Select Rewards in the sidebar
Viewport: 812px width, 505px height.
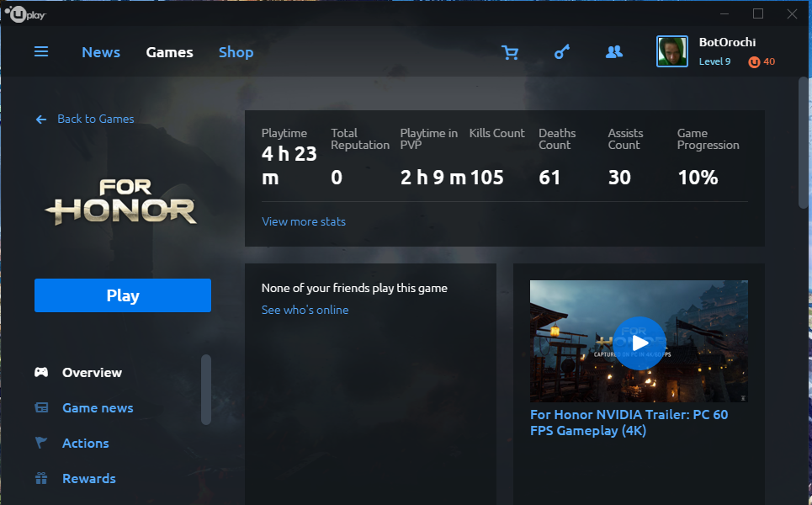coord(89,479)
